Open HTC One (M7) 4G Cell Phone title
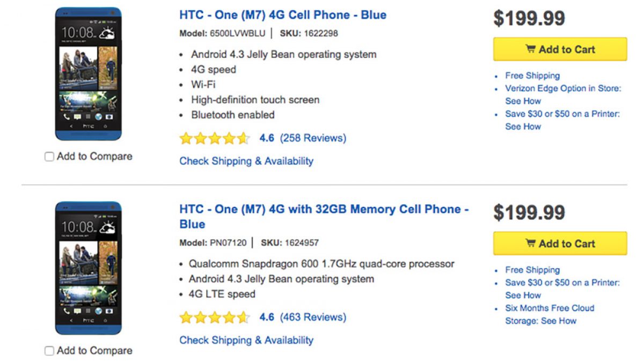This screenshot has height=362, width=644. pyautogui.click(x=283, y=15)
